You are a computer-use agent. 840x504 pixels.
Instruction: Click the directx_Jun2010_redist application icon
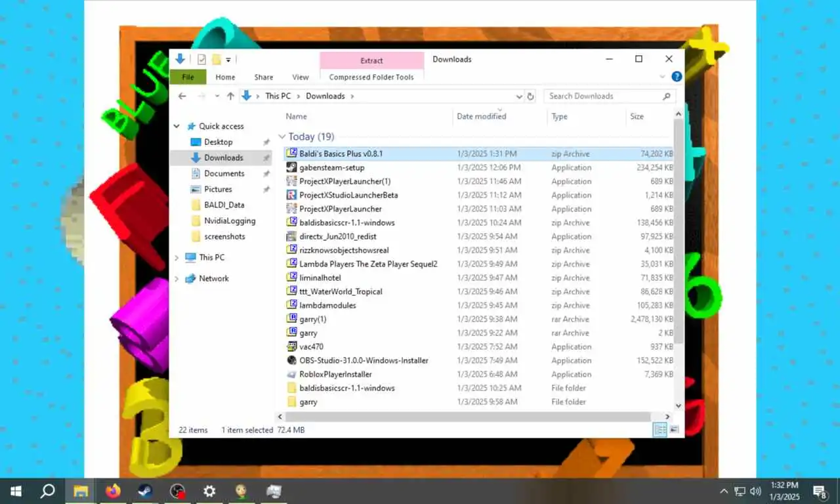point(292,236)
